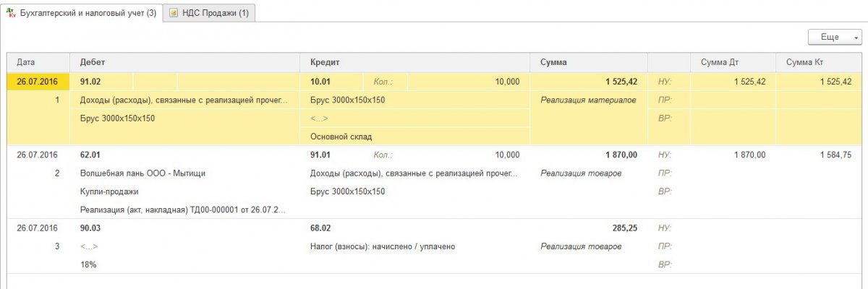
Task: Click the Сумма Кт column header
Action: point(818,63)
